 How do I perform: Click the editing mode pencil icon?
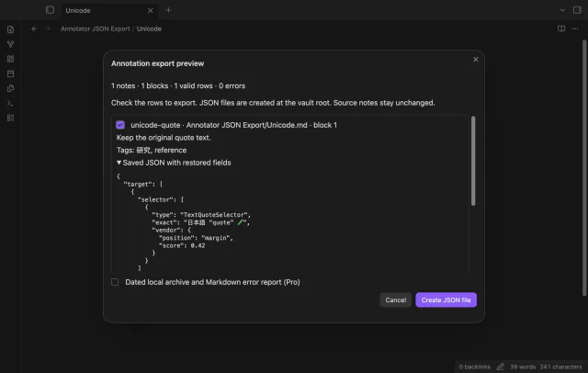[500, 367]
